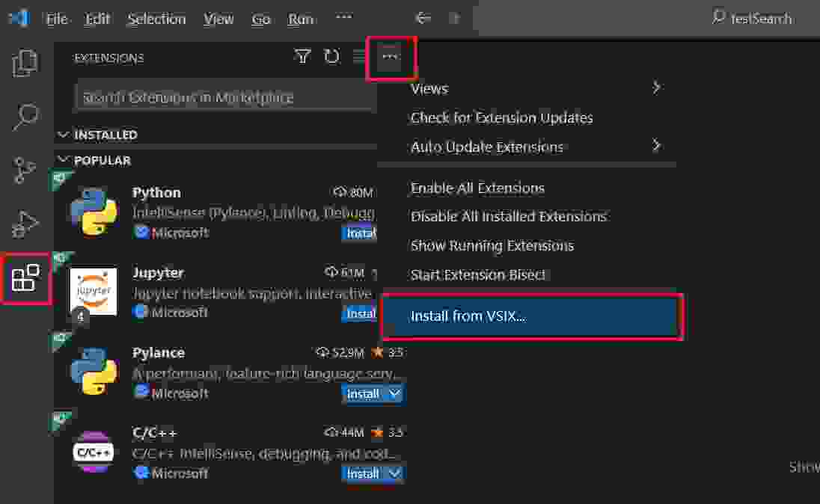Screen dimensions: 820x504
Task: Click the C/C++ extension title
Action: [155, 433]
